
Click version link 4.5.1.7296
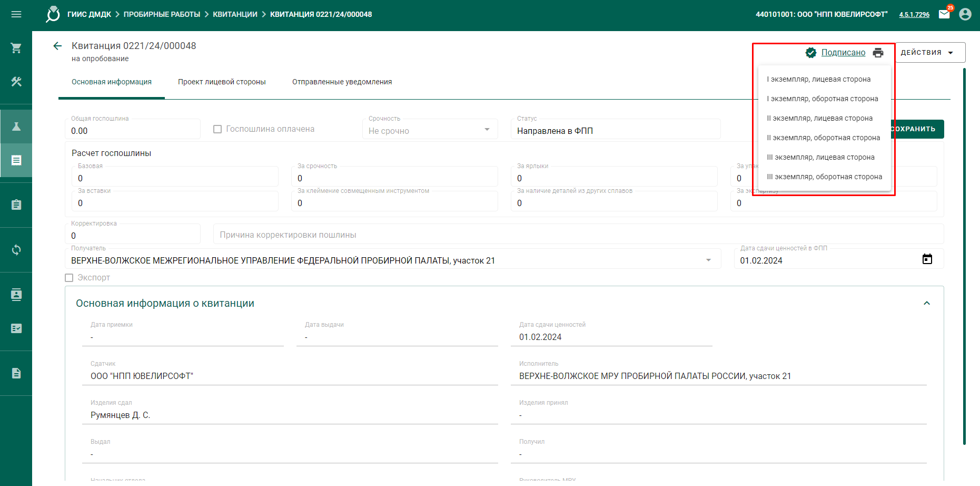coord(914,14)
